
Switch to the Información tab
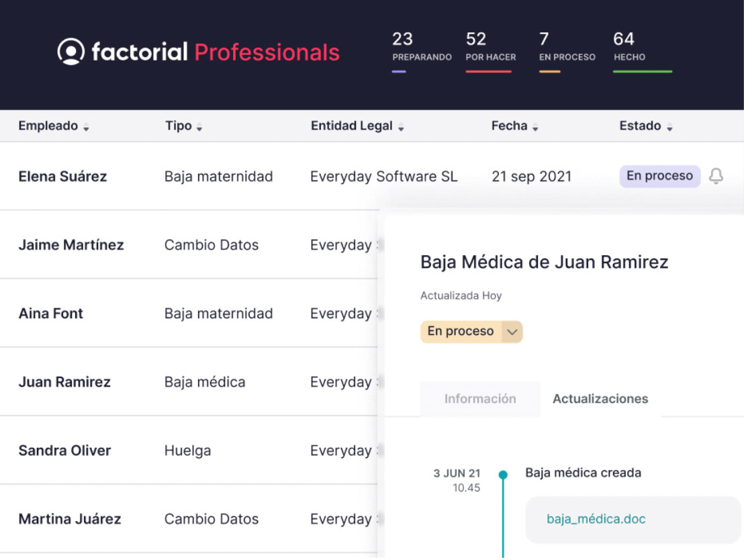tap(480, 399)
